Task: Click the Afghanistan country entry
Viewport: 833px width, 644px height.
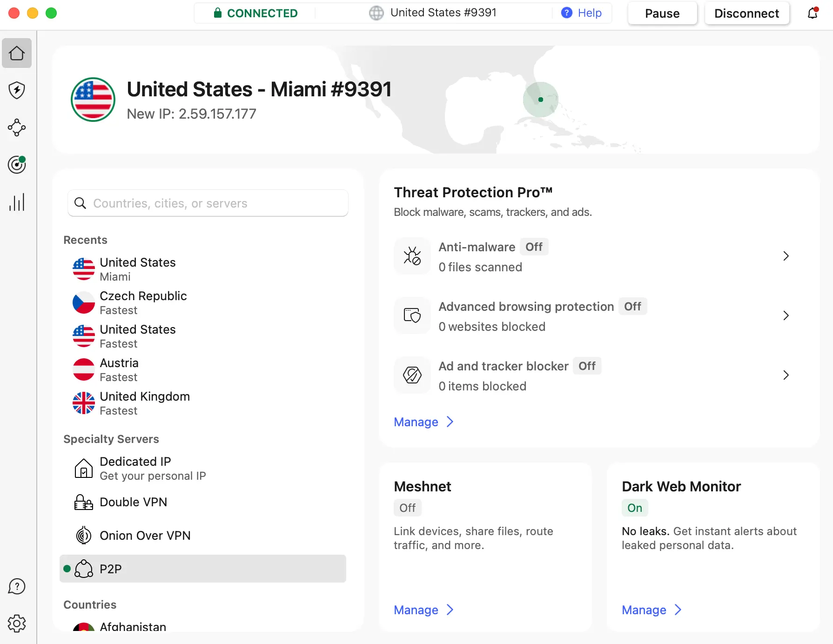Action: click(x=203, y=627)
